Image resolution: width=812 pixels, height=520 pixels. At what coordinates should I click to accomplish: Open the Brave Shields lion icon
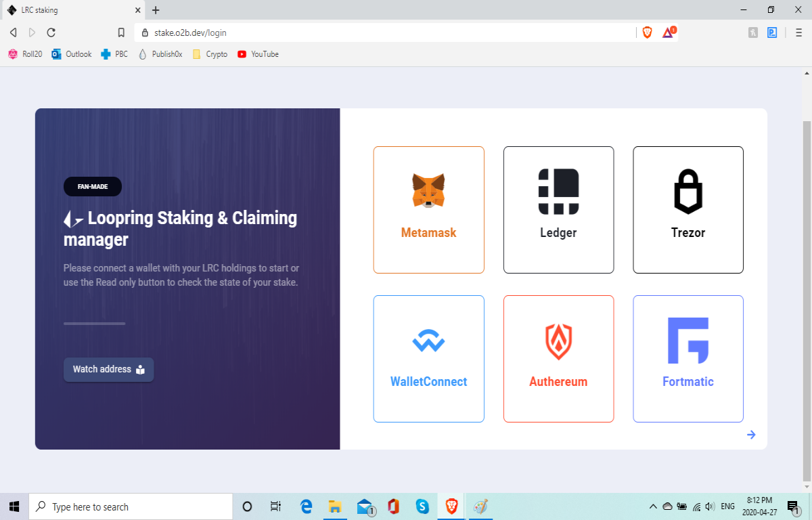tap(648, 32)
